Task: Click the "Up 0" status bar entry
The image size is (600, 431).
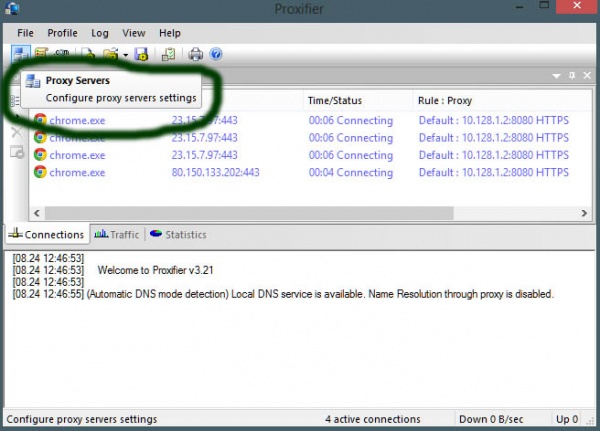Action: coord(567,420)
